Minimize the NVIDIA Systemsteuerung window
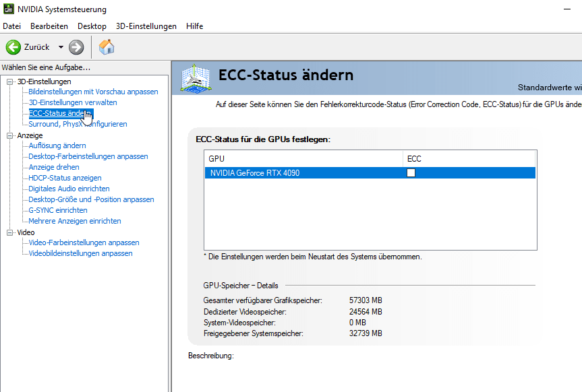 (x=566, y=9)
